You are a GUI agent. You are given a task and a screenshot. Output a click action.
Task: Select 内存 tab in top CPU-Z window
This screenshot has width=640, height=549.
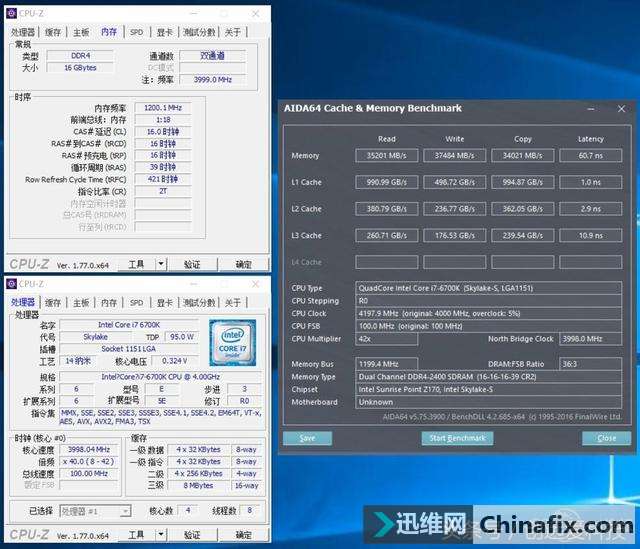[109, 31]
